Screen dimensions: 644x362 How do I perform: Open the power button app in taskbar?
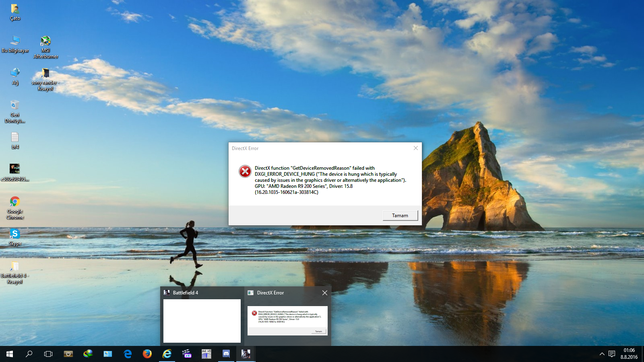coord(68,354)
